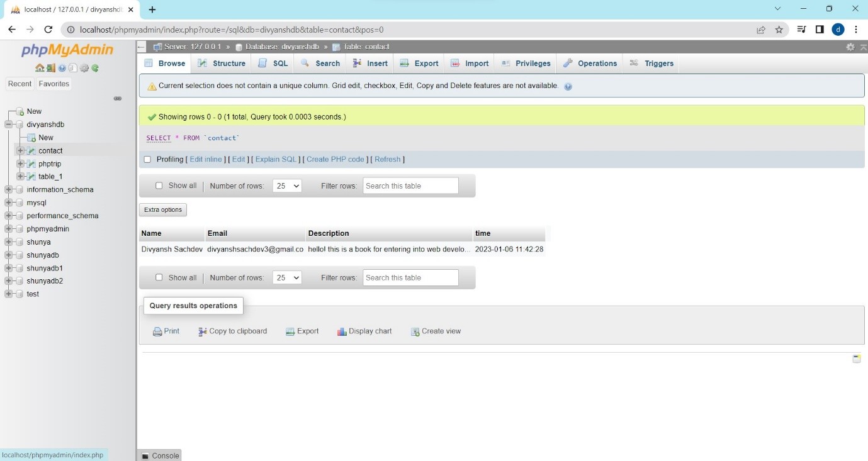
Task: Expand the phptrip table node
Action: (x=20, y=164)
